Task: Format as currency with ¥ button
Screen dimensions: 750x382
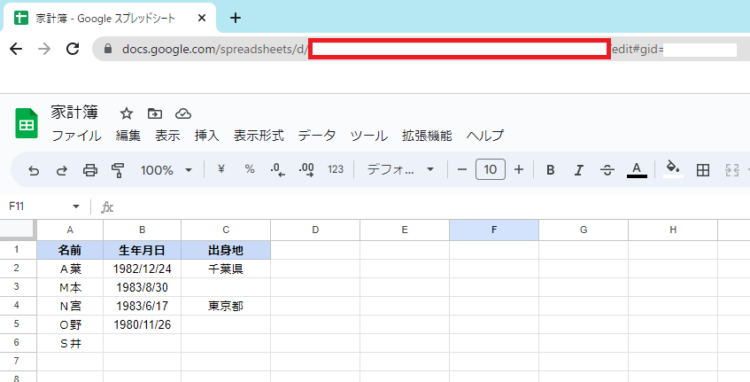Action: (x=221, y=169)
